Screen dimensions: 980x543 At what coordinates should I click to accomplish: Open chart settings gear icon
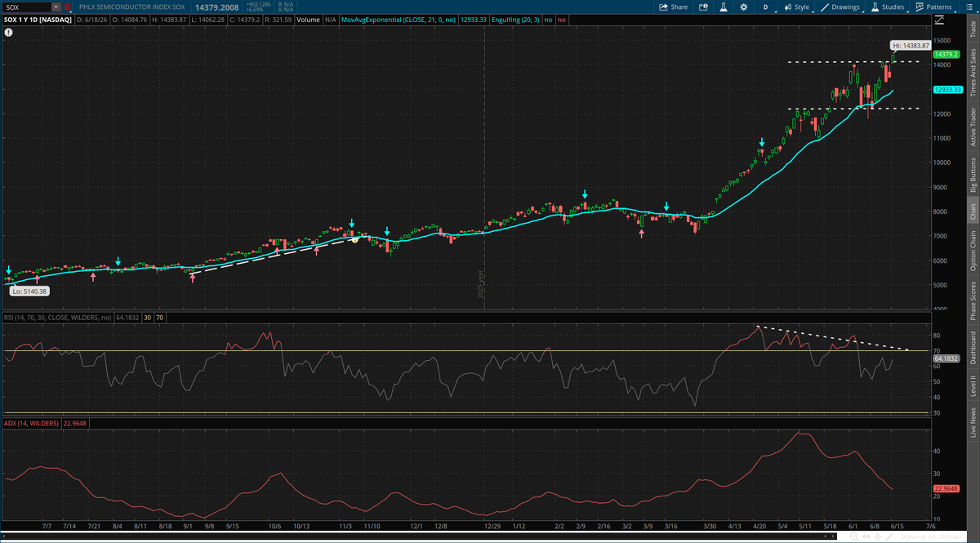coord(743,7)
